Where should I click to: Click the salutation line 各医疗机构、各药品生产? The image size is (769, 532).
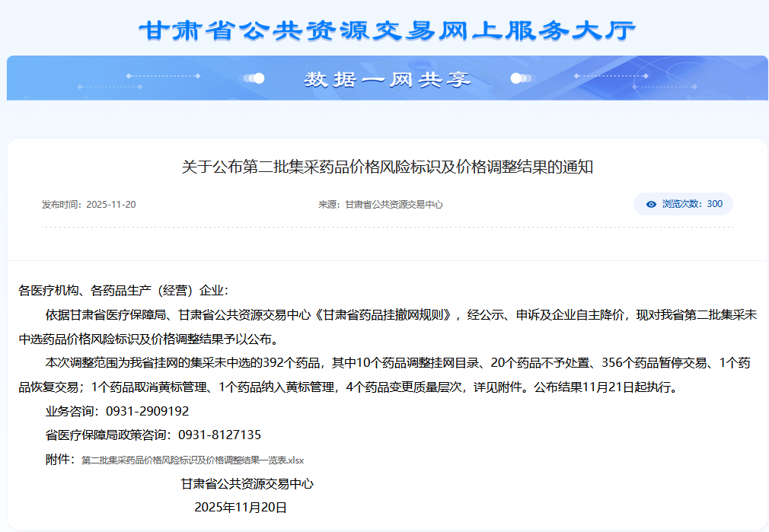123,290
